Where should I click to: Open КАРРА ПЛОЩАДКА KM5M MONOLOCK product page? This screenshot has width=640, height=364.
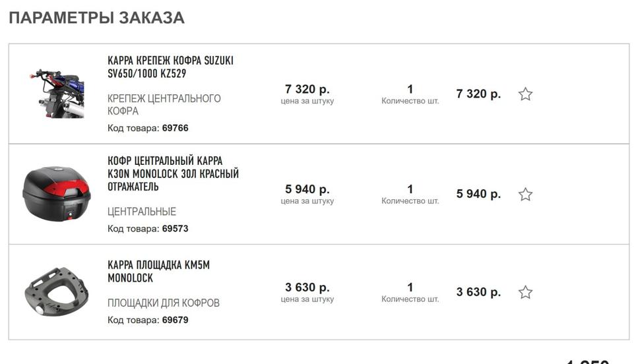(x=158, y=272)
